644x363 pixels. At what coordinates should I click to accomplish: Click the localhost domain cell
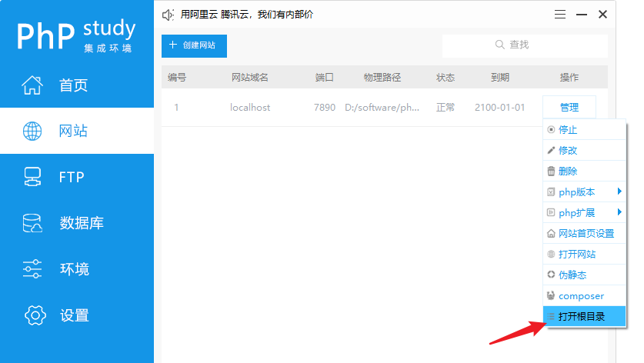click(x=250, y=108)
